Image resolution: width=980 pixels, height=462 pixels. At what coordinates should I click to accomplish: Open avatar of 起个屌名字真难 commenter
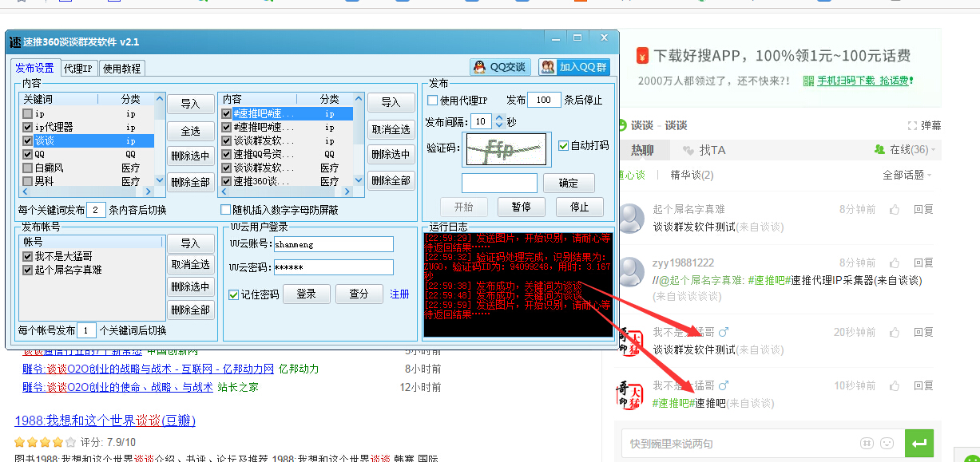click(632, 217)
